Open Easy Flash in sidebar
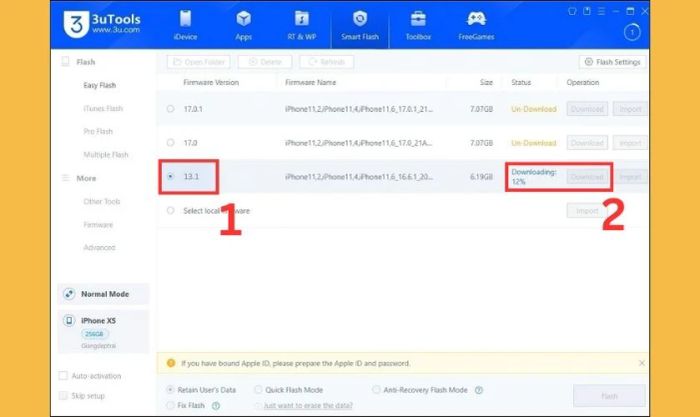 (x=100, y=85)
